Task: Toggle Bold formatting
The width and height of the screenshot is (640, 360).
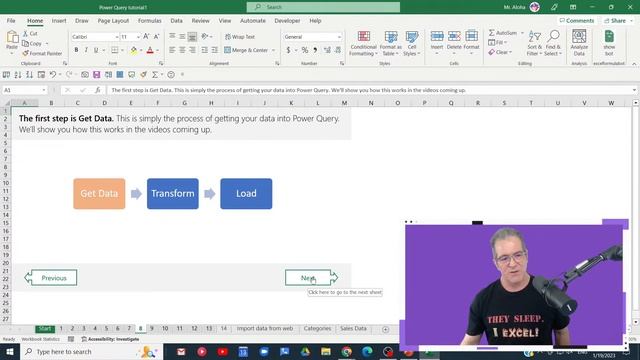Action: coord(76,50)
